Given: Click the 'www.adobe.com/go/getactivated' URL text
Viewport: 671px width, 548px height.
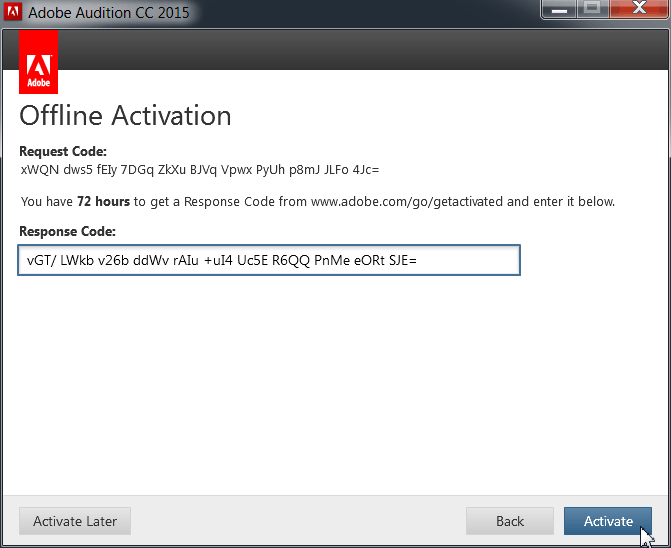Looking at the screenshot, I should (x=407, y=201).
